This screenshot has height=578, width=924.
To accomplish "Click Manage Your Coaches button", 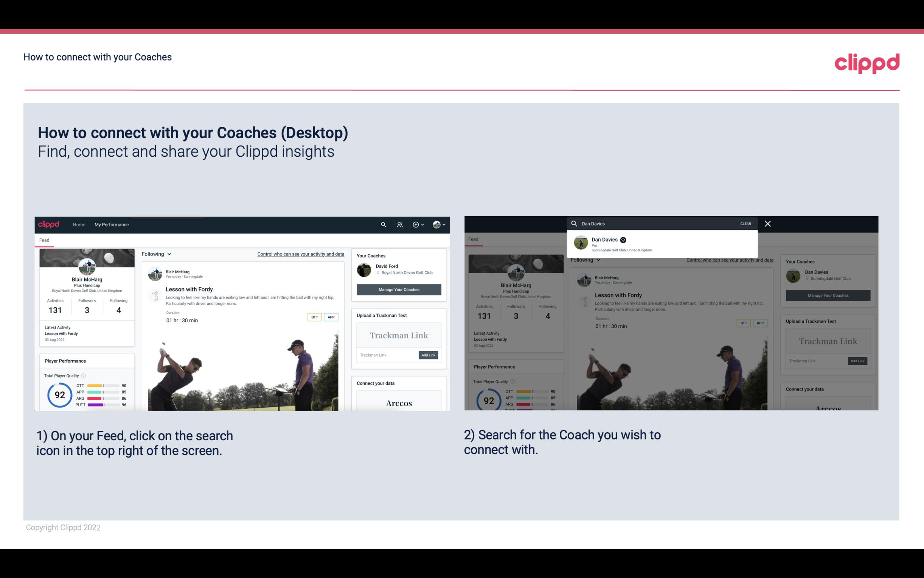I will click(398, 289).
